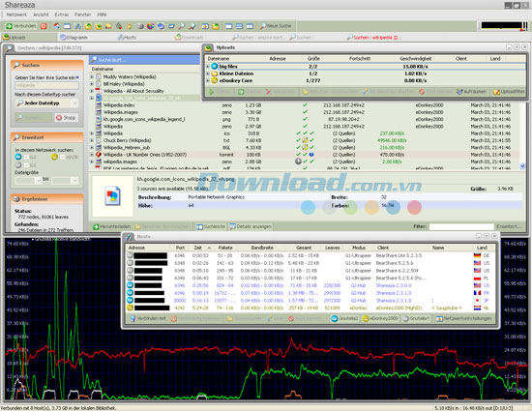Image resolution: width=532 pixels, height=411 pixels.
Task: Select BearShare Lite 5.2.3.5 host row
Action: 310,255
